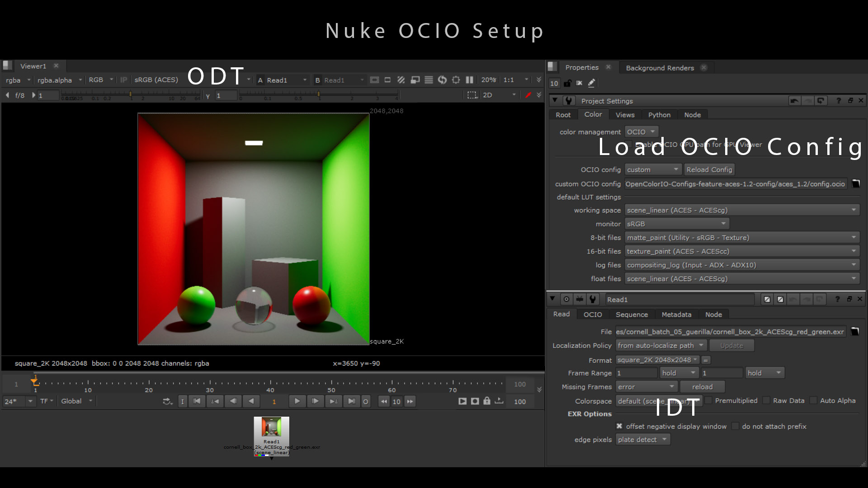Screen dimensions: 868x488
Task: Click the Reload Config button
Action: point(709,170)
